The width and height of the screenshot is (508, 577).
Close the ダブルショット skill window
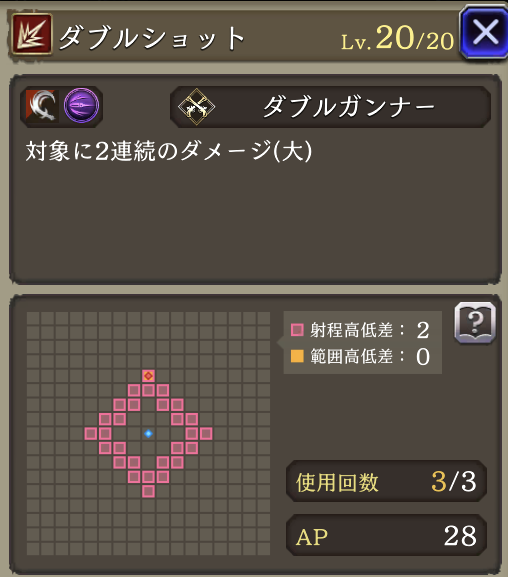click(484, 32)
